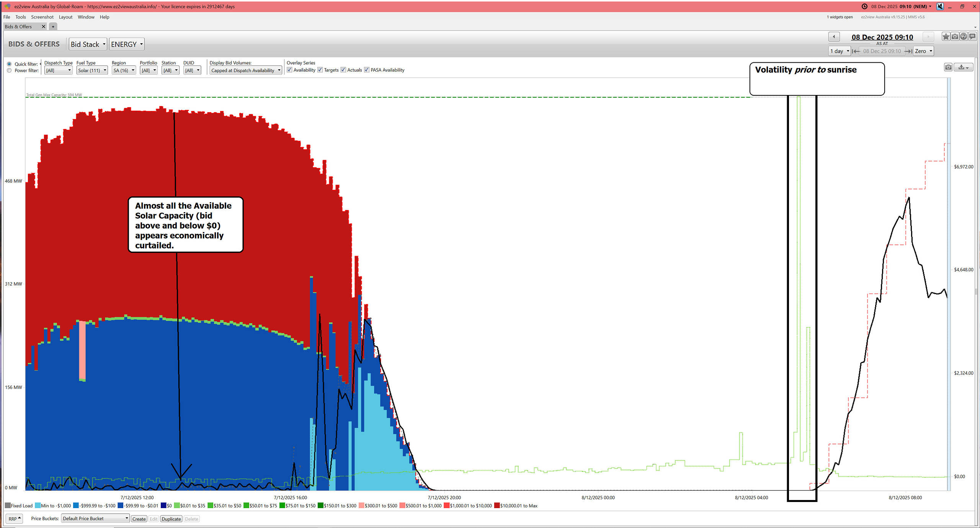
Task: Expand the Region SA dropdown
Action: [x=124, y=70]
